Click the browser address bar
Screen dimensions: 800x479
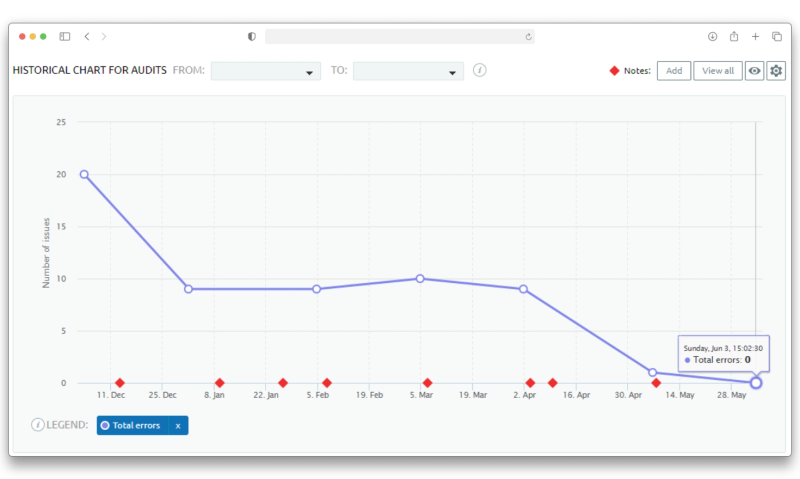coord(399,37)
